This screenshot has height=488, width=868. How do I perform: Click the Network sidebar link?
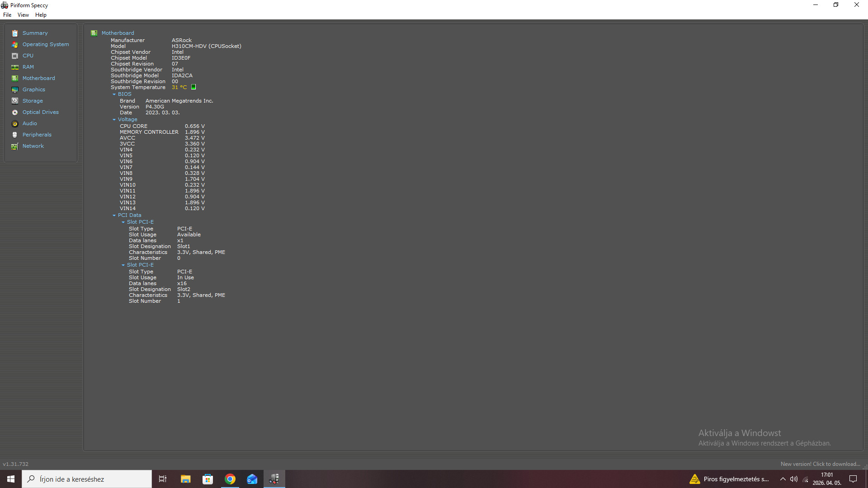[33, 146]
